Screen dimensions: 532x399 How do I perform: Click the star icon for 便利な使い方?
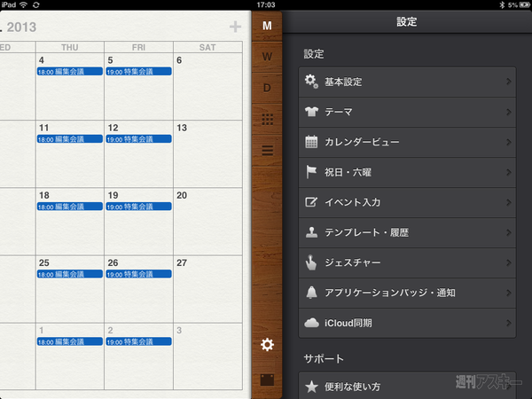point(311,387)
